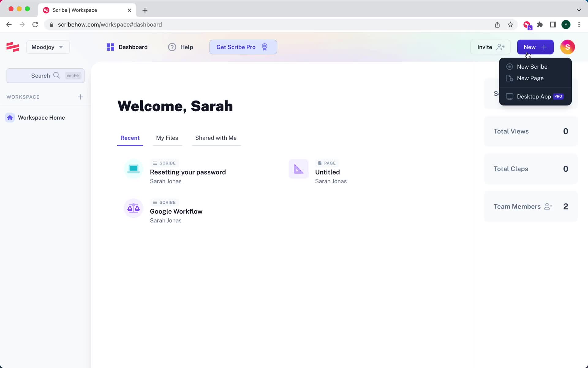
Task: Click the user profile avatar icon
Action: [568, 47]
